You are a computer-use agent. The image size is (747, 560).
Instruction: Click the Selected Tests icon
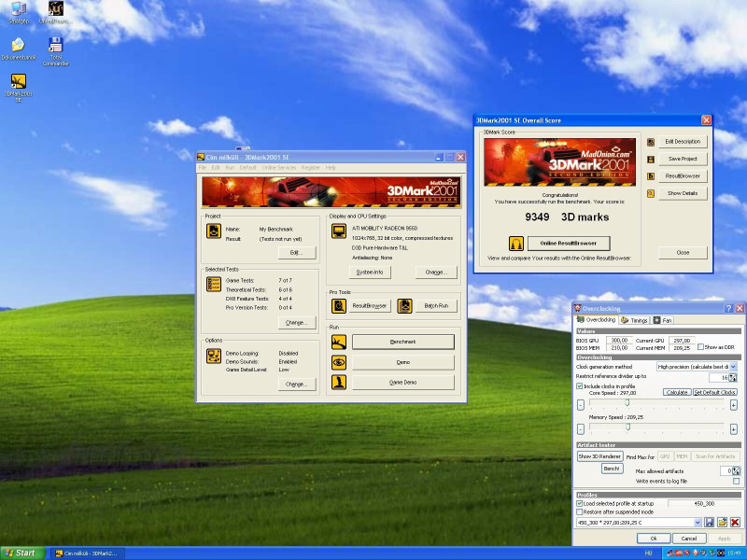214,285
